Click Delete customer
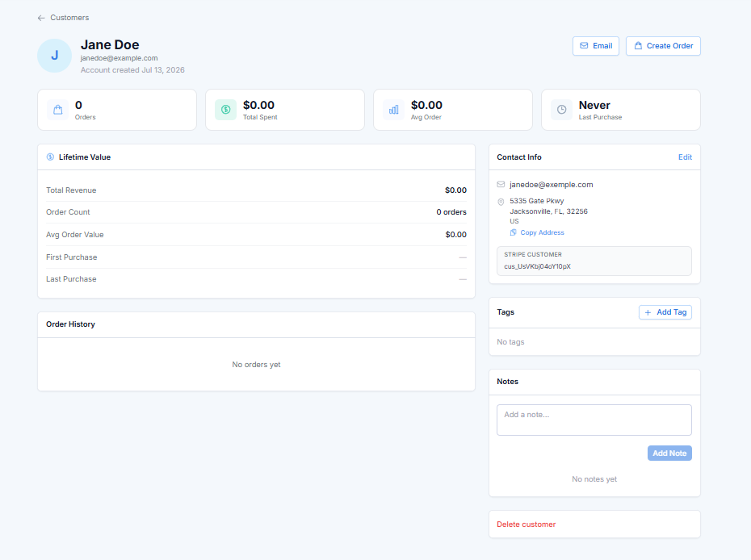The image size is (751, 560). pos(526,524)
